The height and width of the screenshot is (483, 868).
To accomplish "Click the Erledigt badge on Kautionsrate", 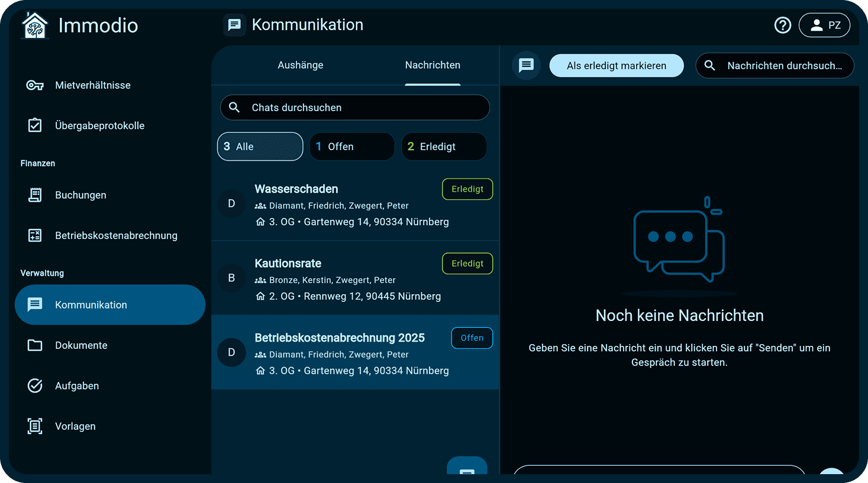I will point(467,264).
